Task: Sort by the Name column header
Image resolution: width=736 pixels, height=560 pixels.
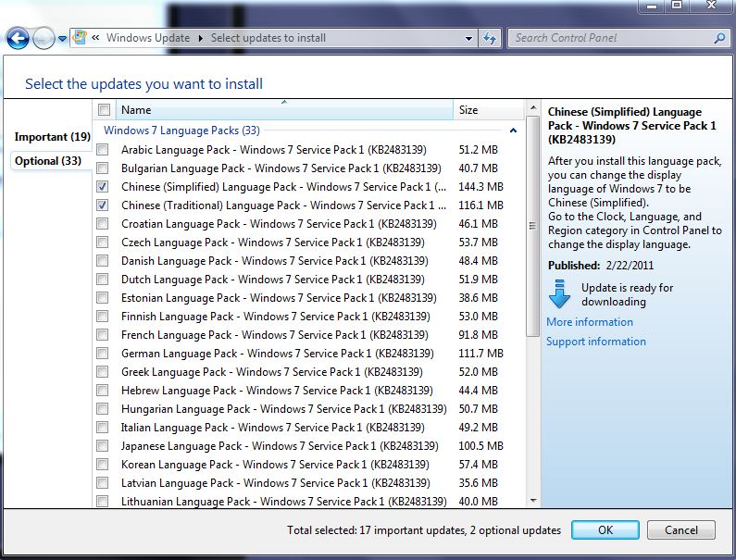Action: [x=284, y=110]
